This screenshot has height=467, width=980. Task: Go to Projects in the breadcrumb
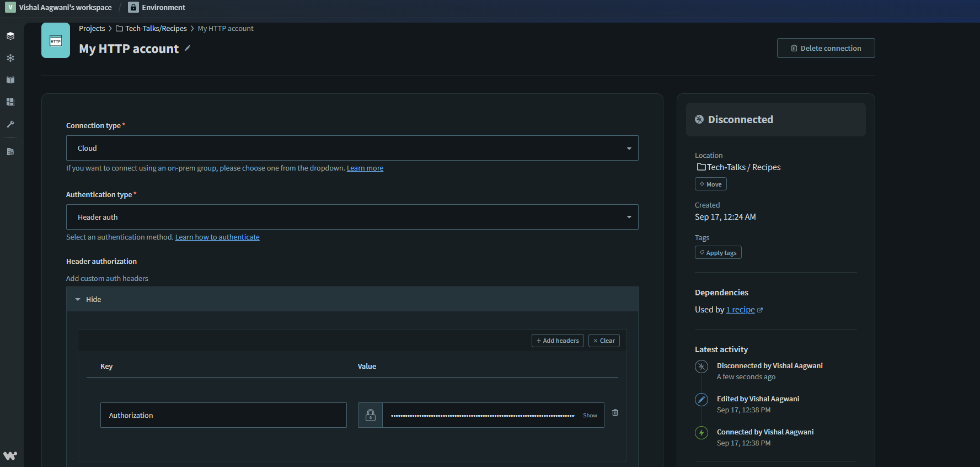[92, 29]
